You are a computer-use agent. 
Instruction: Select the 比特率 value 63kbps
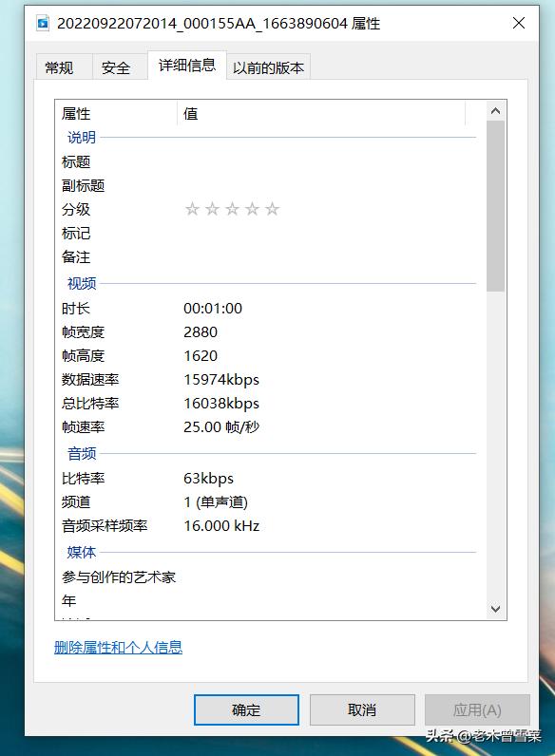coord(208,479)
